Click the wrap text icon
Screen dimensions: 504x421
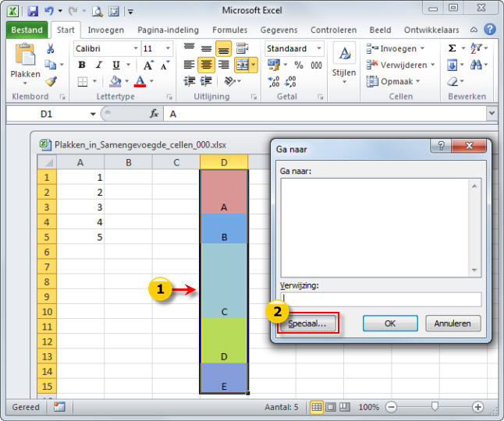pyautogui.click(x=243, y=48)
